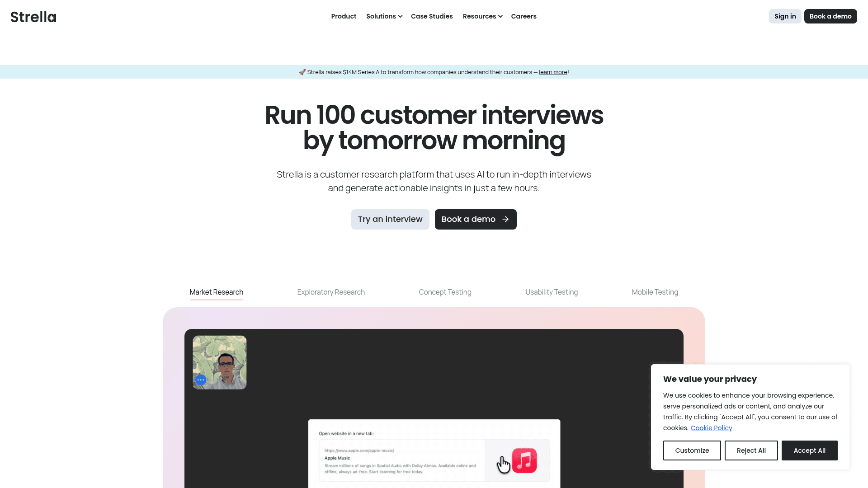Go to the Careers page
Image resolution: width=868 pixels, height=488 pixels.
524,16
